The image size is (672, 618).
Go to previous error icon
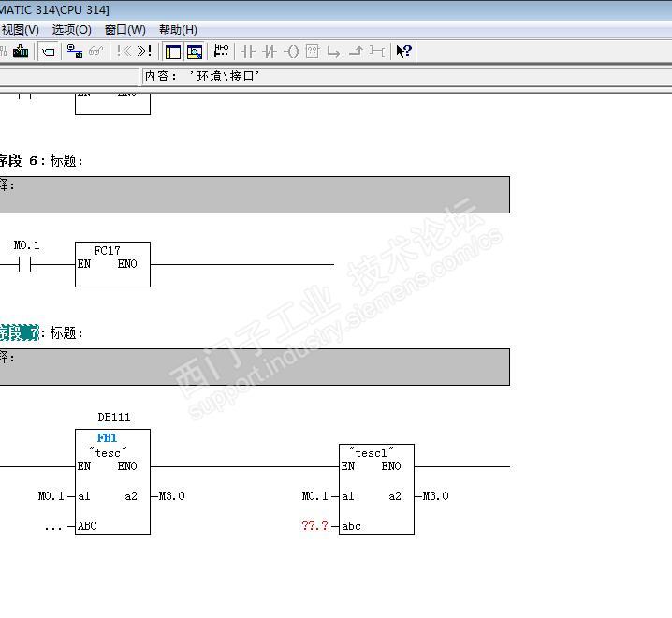[124, 51]
